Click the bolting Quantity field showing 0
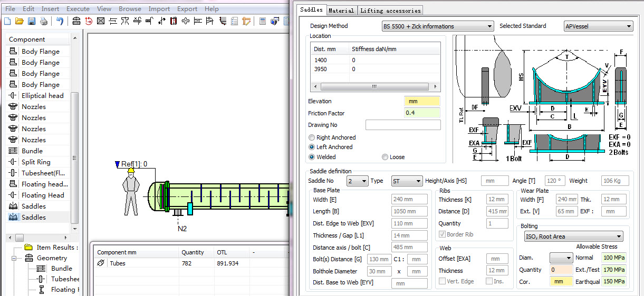 click(x=561, y=270)
